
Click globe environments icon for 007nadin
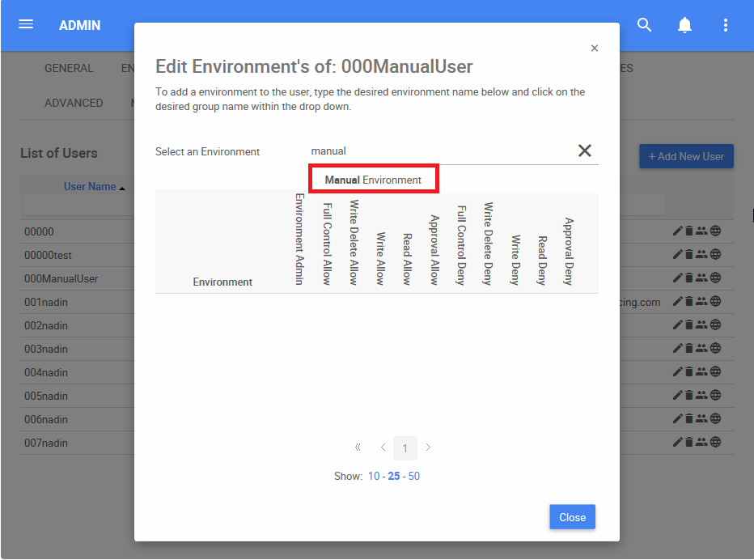click(716, 443)
